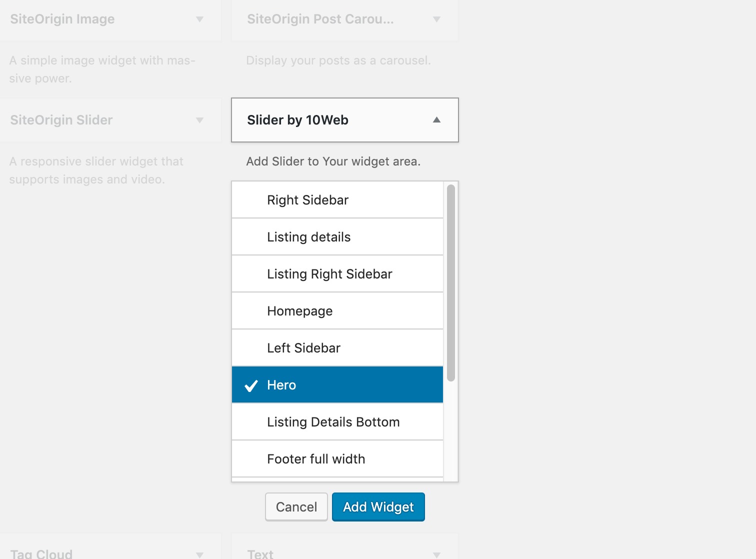Image resolution: width=756 pixels, height=559 pixels.
Task: Expand the SiteOrigin Slider widget arrow
Action: click(x=200, y=120)
